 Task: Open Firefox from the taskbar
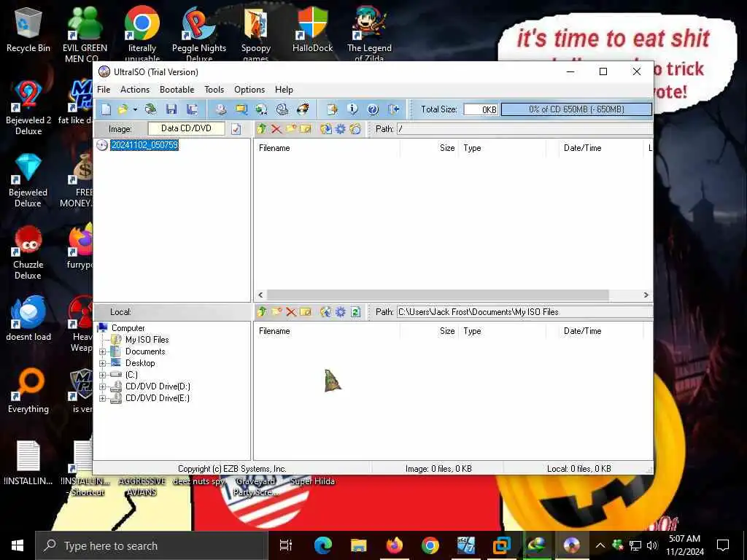pyautogui.click(x=395, y=545)
